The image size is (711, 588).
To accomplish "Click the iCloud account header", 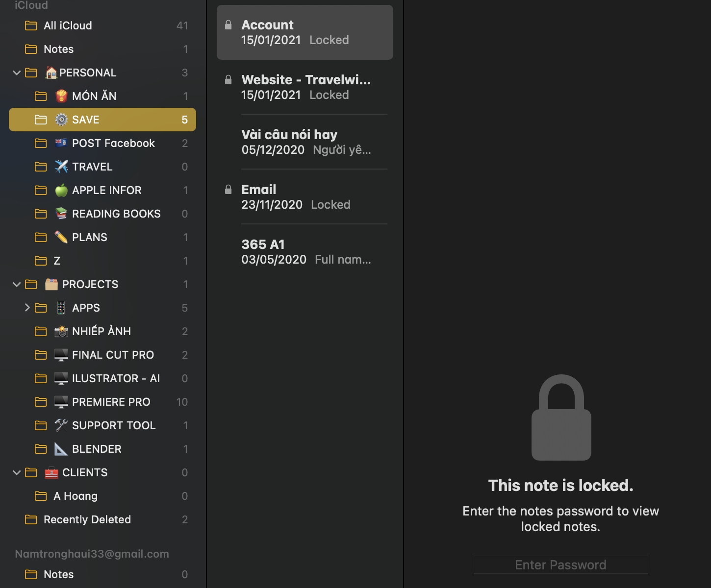I will tap(31, 5).
